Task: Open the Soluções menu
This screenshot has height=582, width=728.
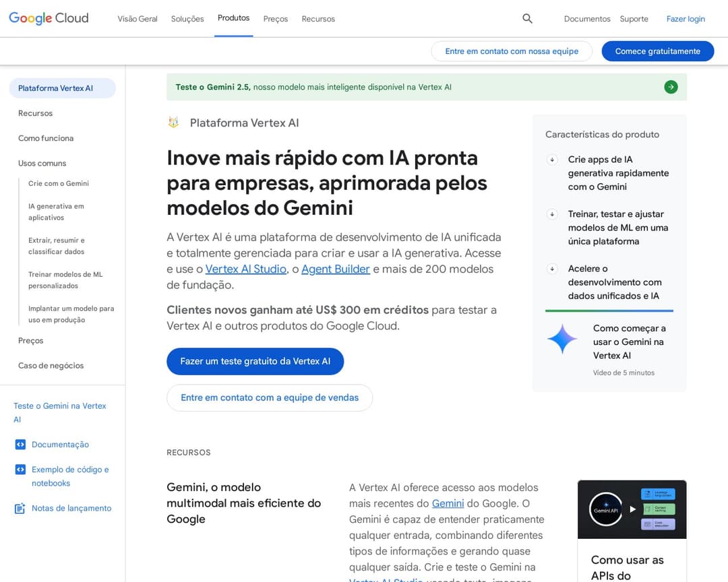Action: 187,19
